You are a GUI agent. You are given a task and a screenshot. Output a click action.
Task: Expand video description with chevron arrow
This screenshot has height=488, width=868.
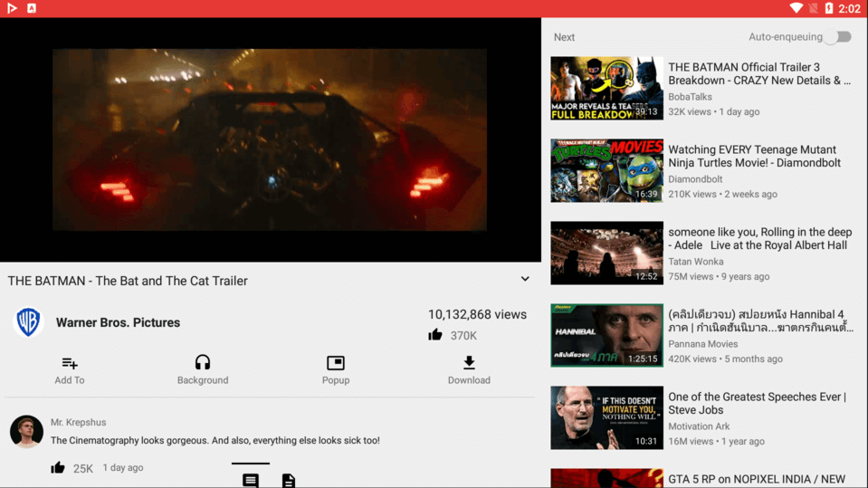(525, 280)
